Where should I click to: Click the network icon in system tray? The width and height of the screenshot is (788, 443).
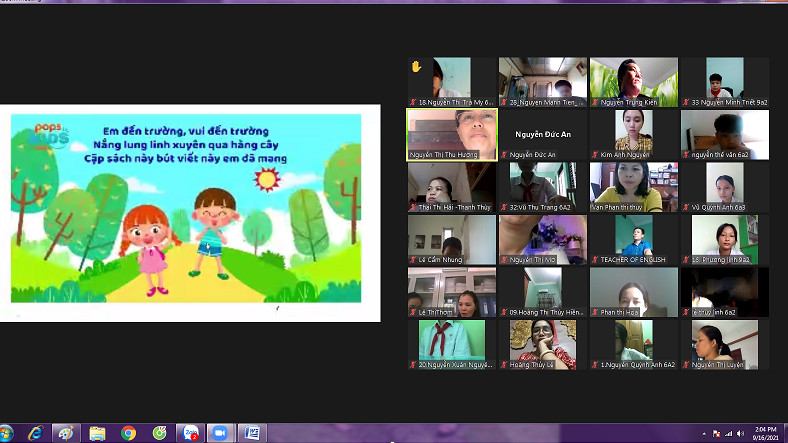[727, 433]
